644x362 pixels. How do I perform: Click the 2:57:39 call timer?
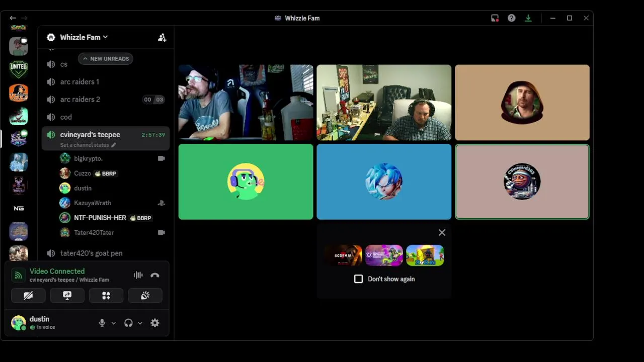pos(153,135)
